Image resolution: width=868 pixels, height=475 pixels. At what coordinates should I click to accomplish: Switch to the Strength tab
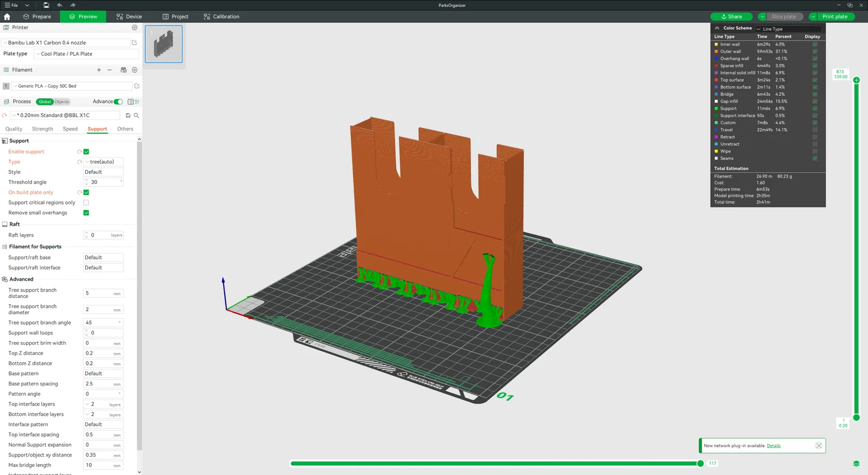coord(42,129)
